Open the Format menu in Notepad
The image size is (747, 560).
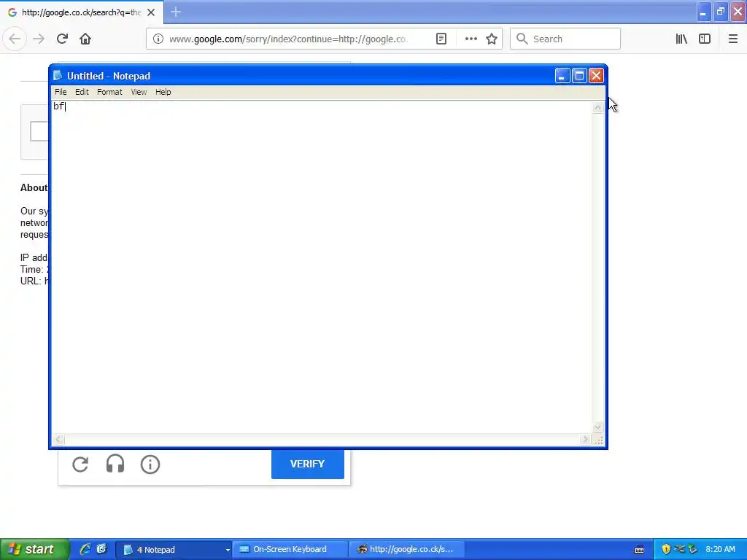(x=109, y=92)
